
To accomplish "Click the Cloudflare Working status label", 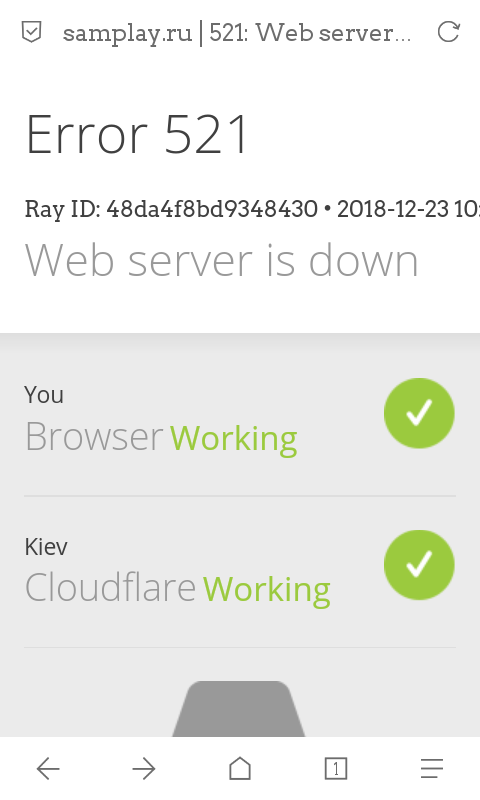I will point(178,589).
